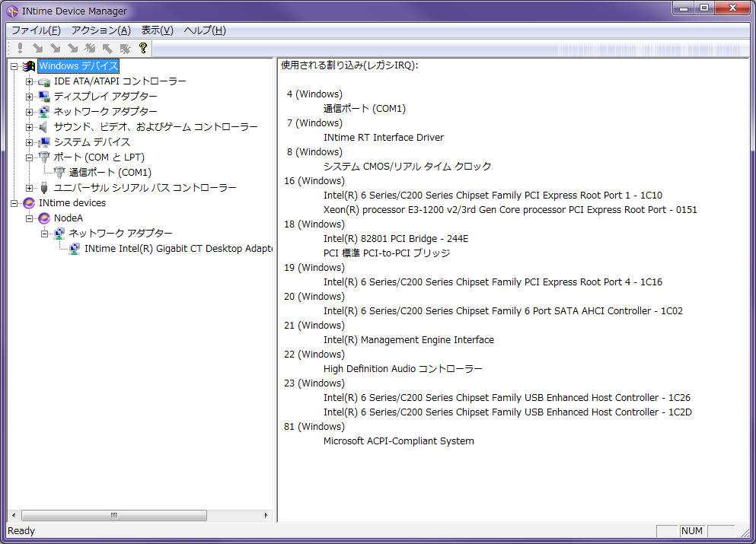
Task: Click the yellow question mark help icon
Action: 142,48
